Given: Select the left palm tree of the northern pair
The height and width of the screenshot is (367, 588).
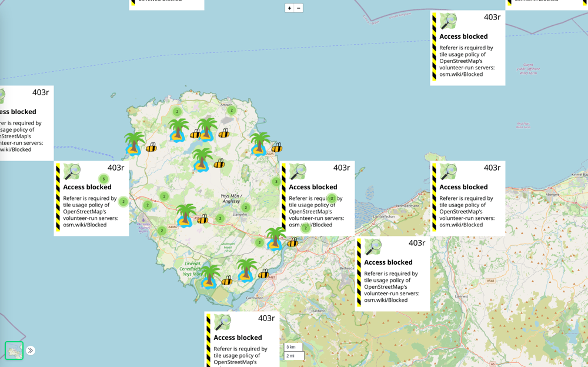Looking at the screenshot, I should pyautogui.click(x=178, y=130).
